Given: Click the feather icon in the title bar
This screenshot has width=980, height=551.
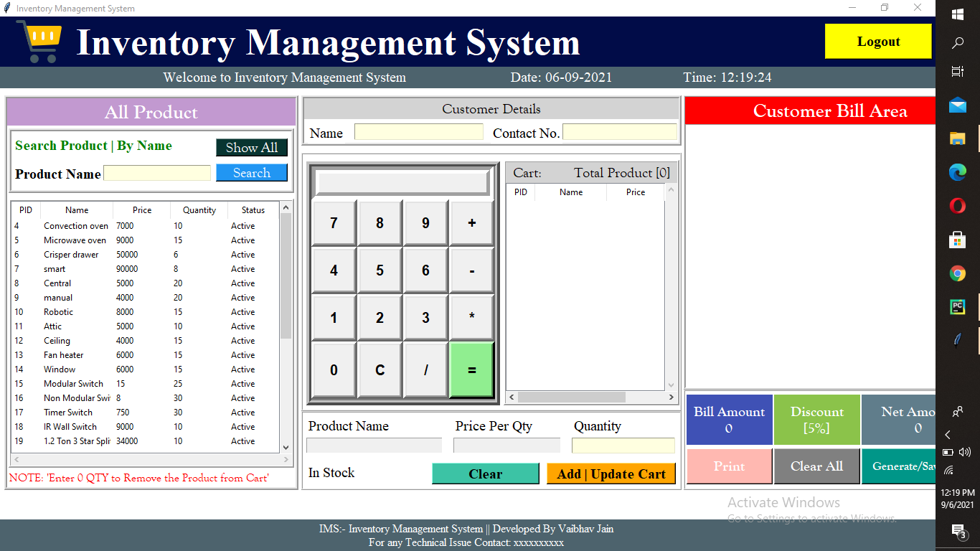Looking at the screenshot, I should point(7,8).
